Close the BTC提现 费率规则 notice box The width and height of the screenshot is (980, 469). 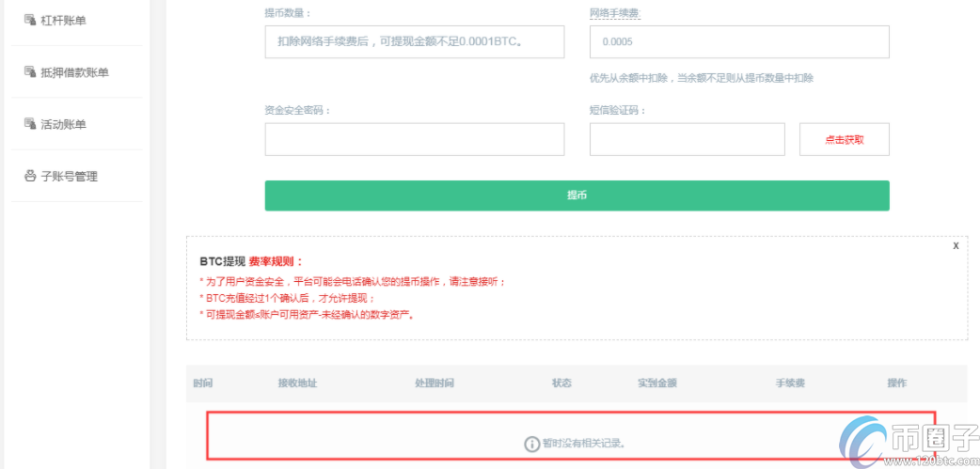956,245
